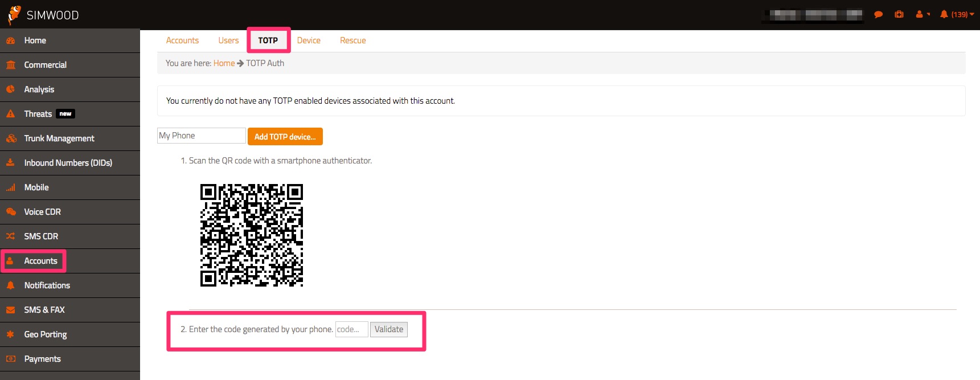Click the Voice CDR chat icon

11,212
